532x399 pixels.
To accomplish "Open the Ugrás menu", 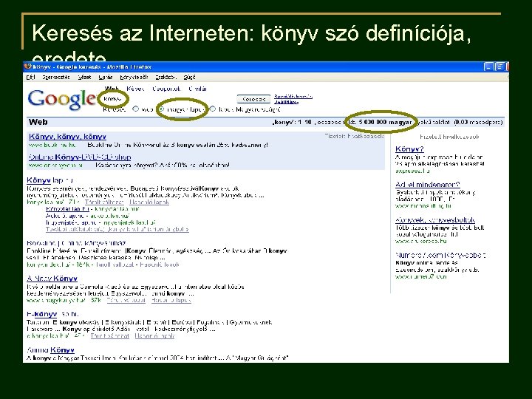I will (106, 78).
